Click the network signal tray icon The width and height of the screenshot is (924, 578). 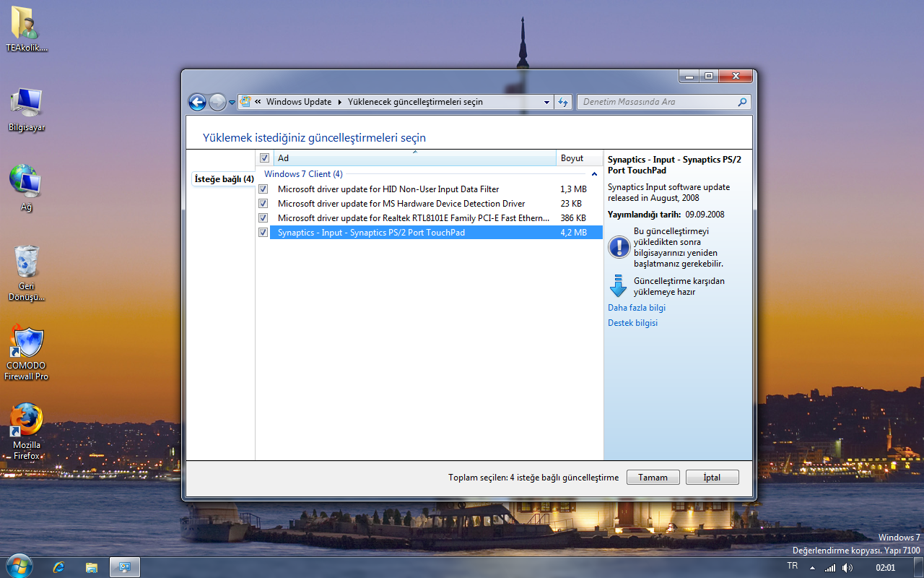830,568
